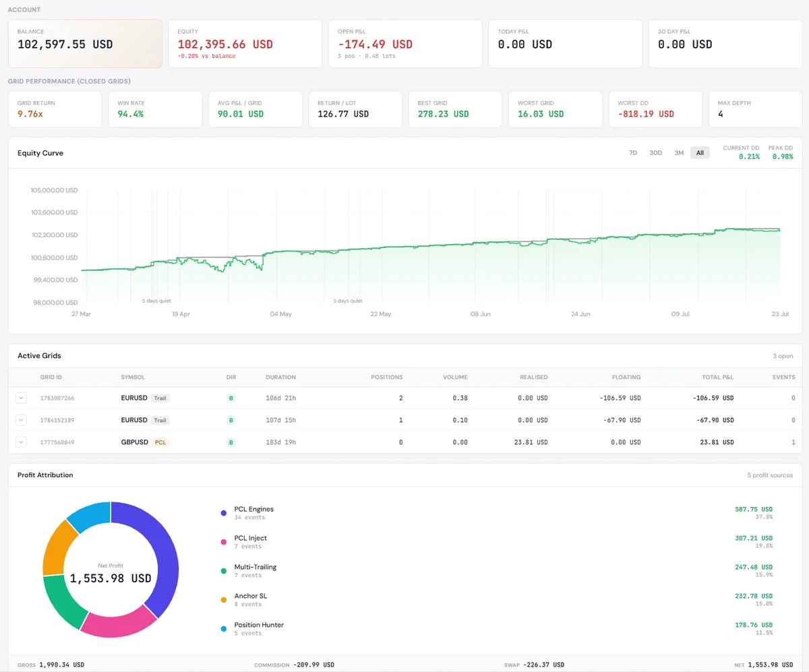The image size is (809, 672).
Task: Click the -67.90 USD total P&L cell
Action: 715,420
